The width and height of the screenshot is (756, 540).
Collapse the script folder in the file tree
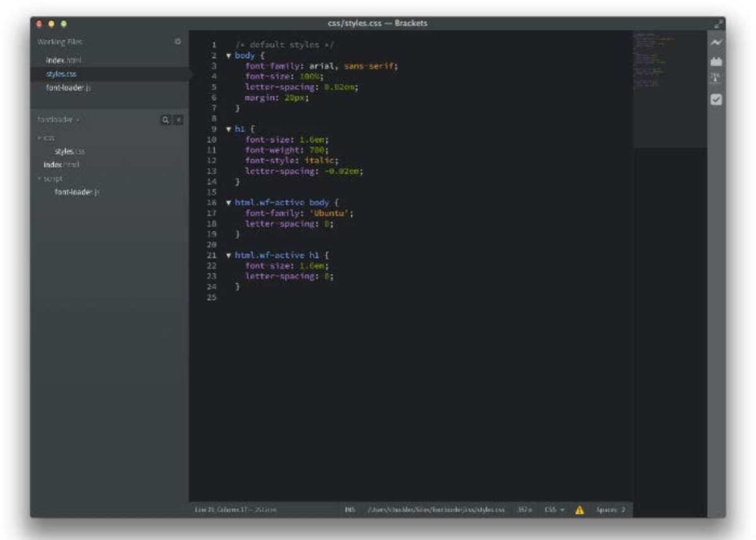(x=40, y=178)
